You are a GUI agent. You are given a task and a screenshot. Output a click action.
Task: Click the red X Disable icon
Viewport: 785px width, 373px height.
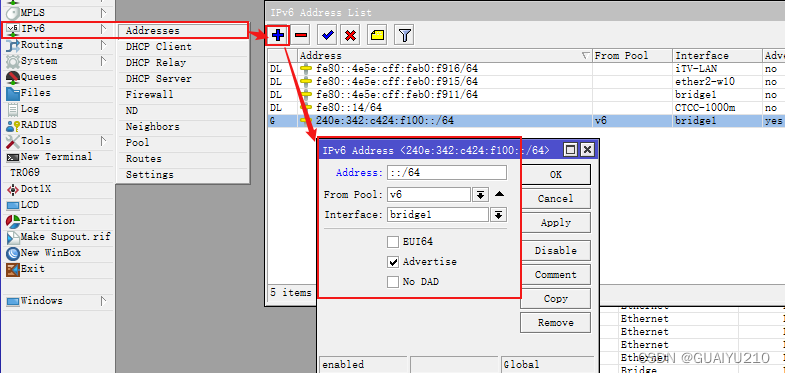(351, 35)
